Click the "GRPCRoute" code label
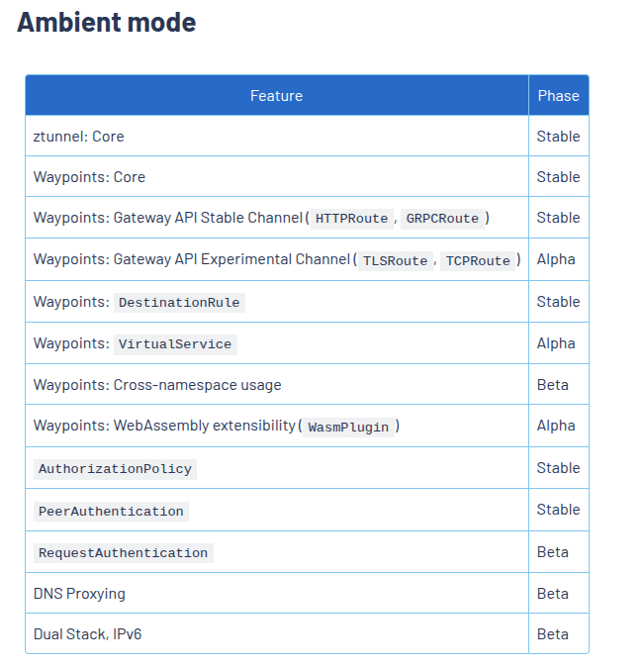The width and height of the screenshot is (644, 669). click(x=442, y=219)
